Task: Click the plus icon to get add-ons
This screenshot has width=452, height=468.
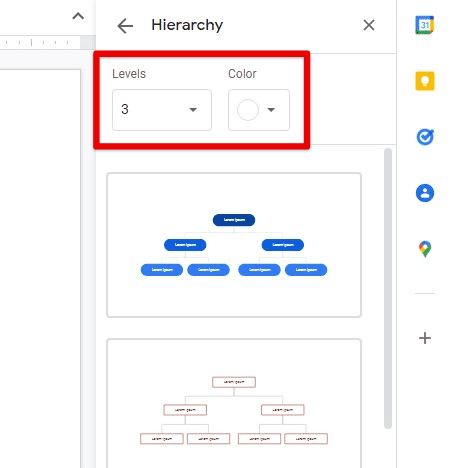Action: tap(425, 338)
